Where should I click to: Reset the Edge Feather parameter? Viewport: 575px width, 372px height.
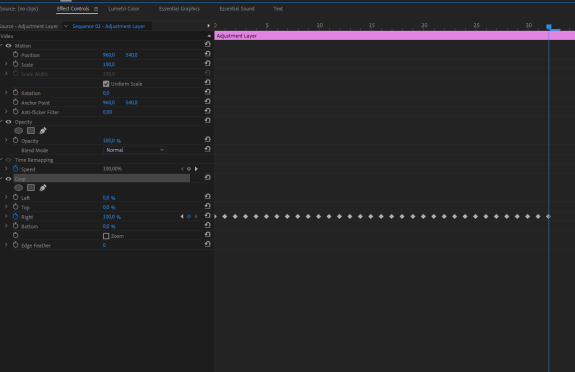point(208,244)
